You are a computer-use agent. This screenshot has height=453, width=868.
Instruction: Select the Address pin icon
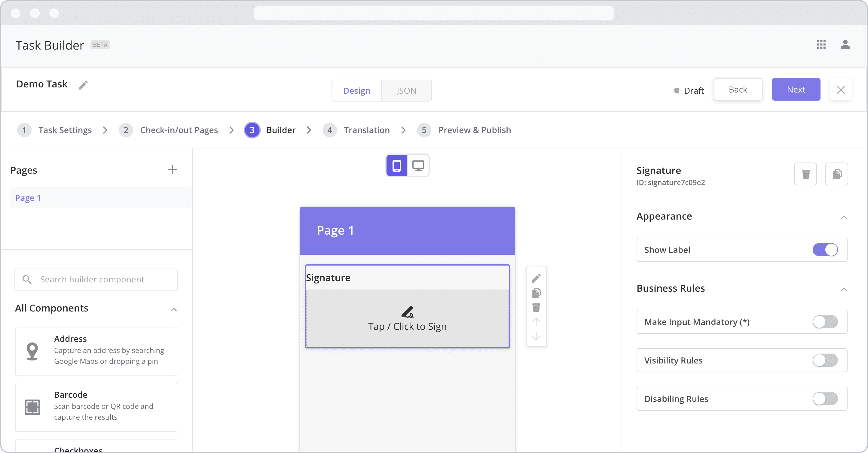tap(32, 351)
